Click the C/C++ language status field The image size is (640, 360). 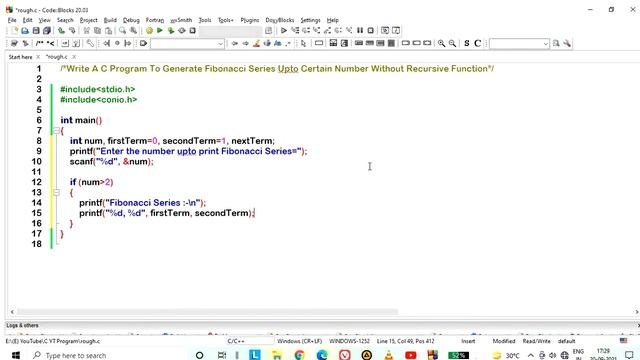click(236, 341)
